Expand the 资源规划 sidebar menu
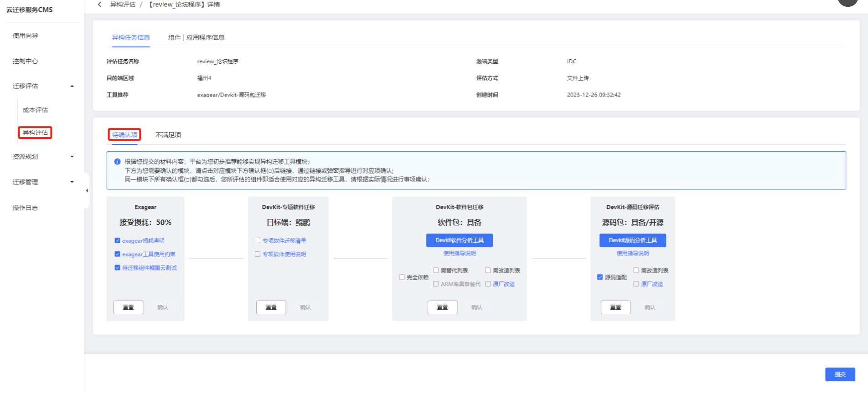This screenshot has height=393, width=868. click(72, 157)
